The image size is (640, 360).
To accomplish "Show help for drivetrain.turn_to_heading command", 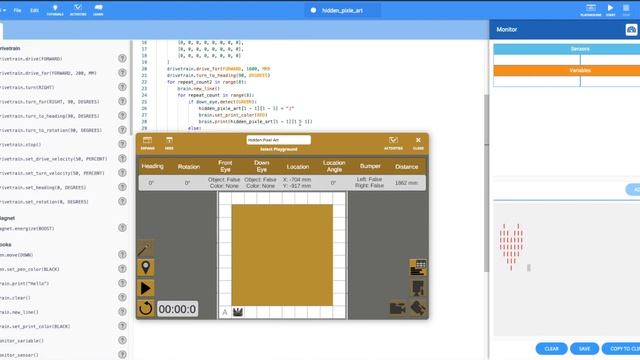I will [122, 116].
